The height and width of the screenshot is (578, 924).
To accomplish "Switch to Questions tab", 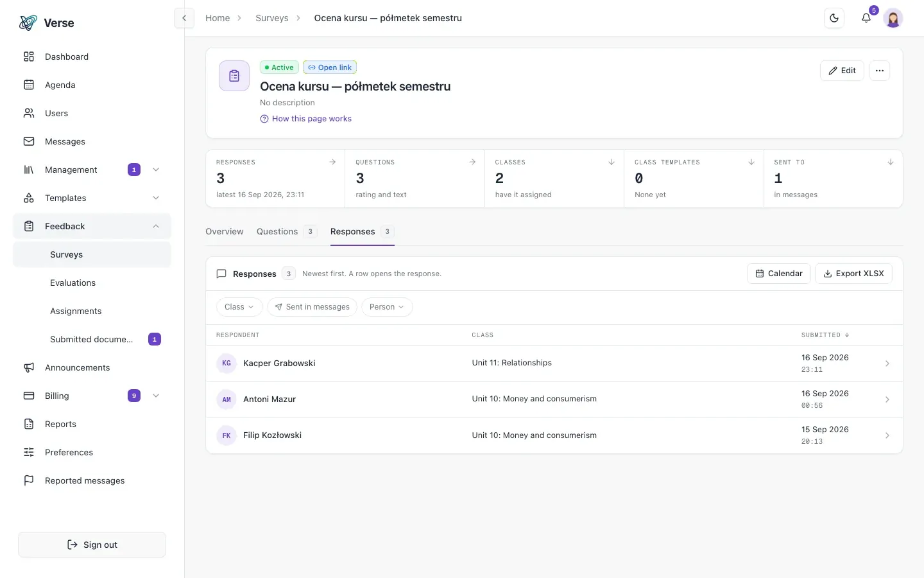I will (x=286, y=232).
